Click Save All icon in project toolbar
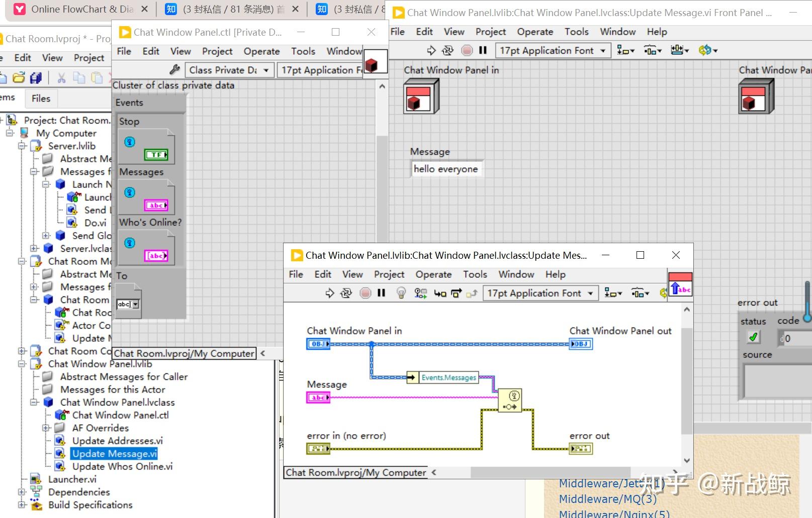Screen dimensions: 812x518 36,78
